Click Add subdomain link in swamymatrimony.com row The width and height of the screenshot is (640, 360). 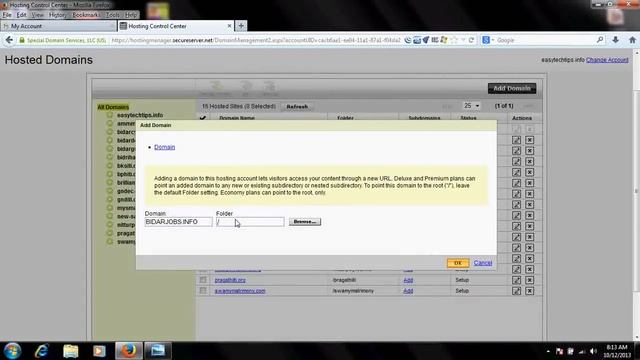click(x=408, y=291)
